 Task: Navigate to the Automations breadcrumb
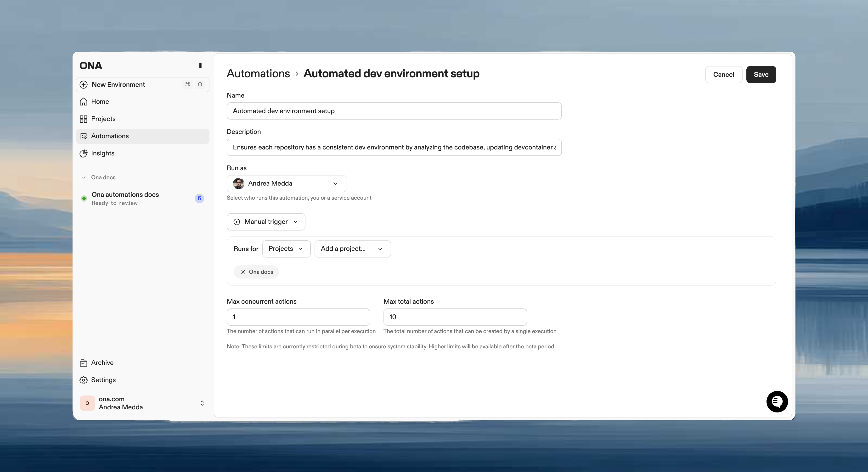click(x=258, y=73)
